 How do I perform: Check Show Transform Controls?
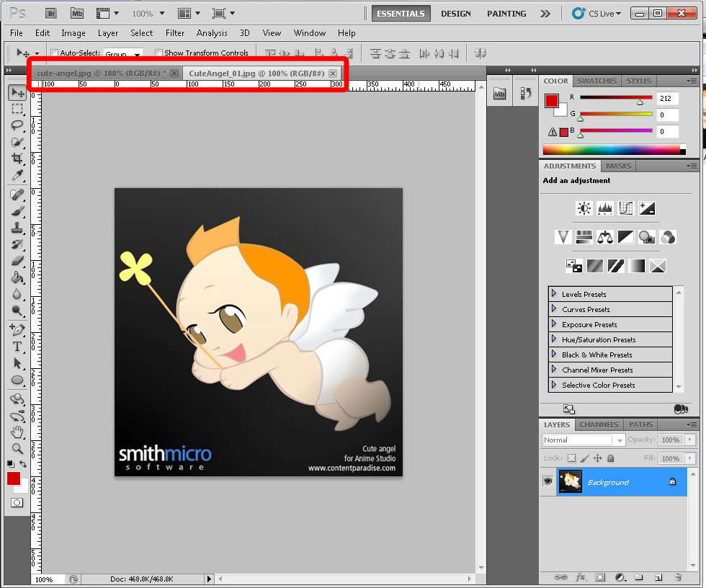158,53
